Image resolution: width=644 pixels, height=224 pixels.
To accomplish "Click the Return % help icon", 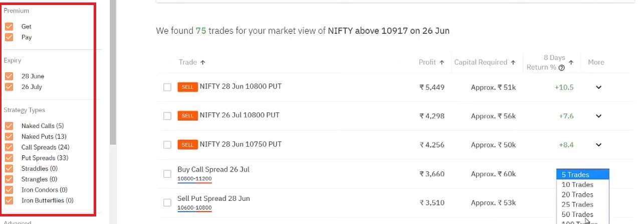I will 562,68.
